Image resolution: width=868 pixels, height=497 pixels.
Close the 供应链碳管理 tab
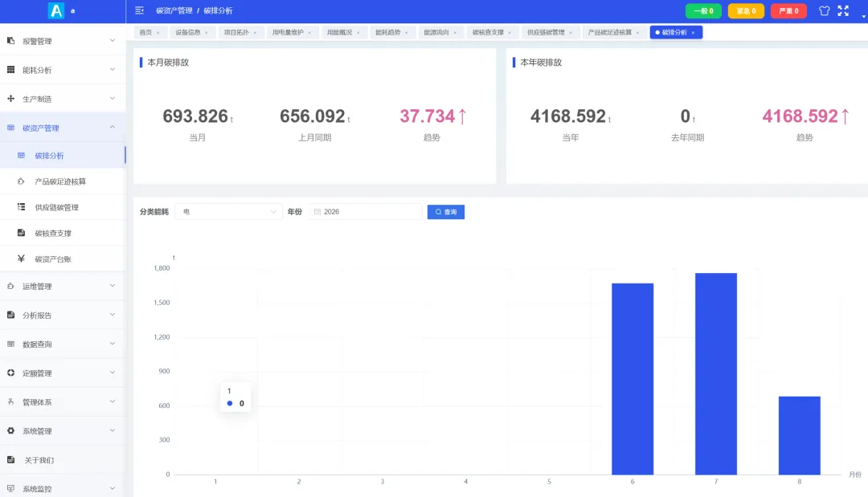pyautogui.click(x=571, y=33)
